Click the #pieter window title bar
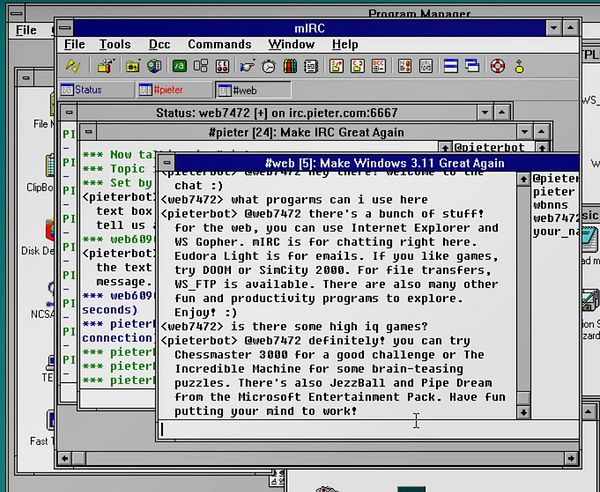The image size is (600, 492). [x=306, y=132]
